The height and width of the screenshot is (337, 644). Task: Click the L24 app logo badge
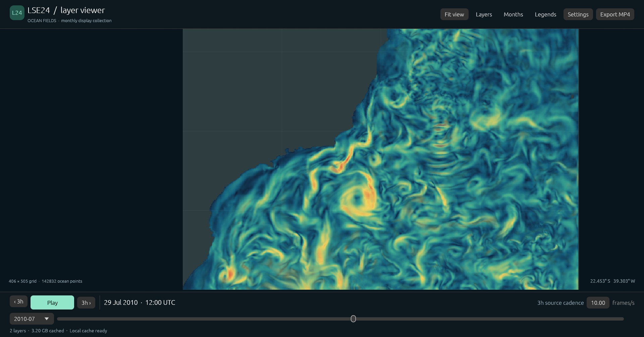point(17,13)
